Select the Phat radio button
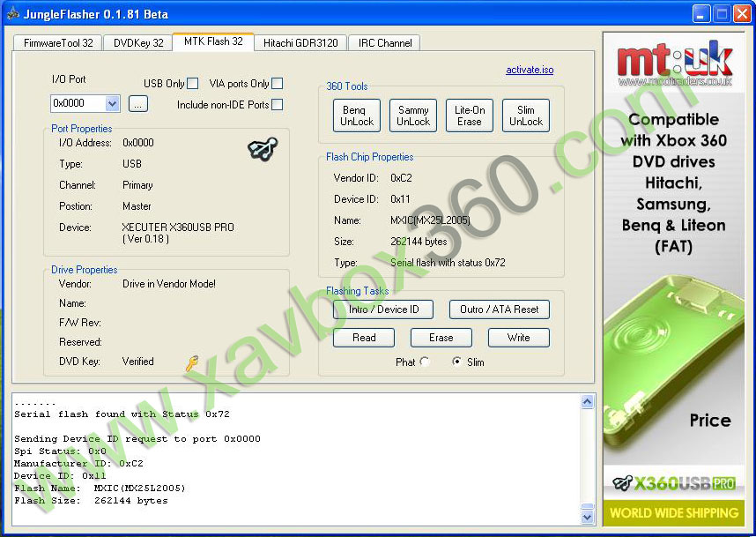Viewport: 756px width, 537px height. [425, 362]
